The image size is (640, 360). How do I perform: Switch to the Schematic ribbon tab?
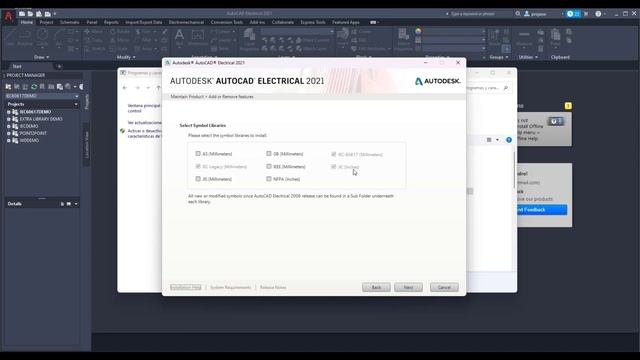tap(69, 22)
